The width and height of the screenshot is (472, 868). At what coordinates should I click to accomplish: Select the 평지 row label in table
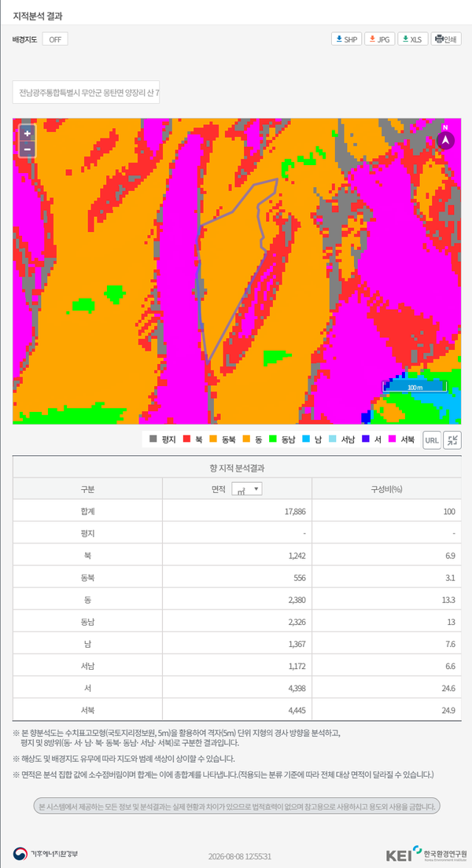(87, 534)
